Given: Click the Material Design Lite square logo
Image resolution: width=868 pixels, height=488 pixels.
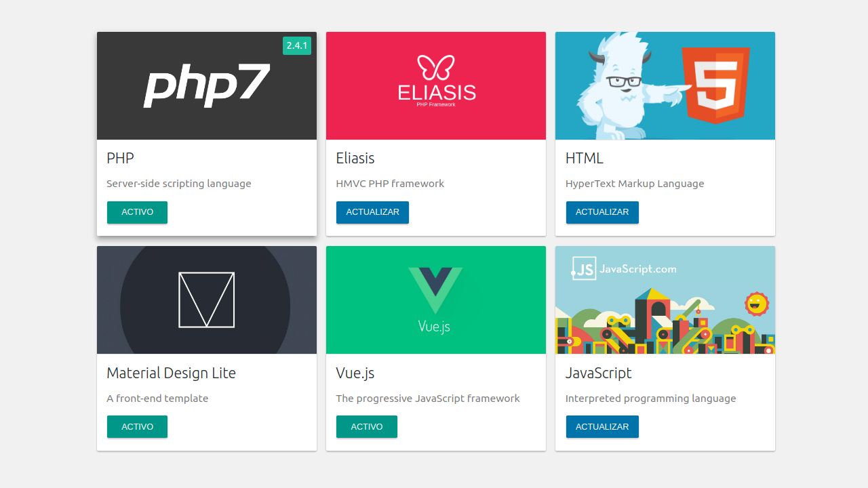Looking at the screenshot, I should (207, 300).
